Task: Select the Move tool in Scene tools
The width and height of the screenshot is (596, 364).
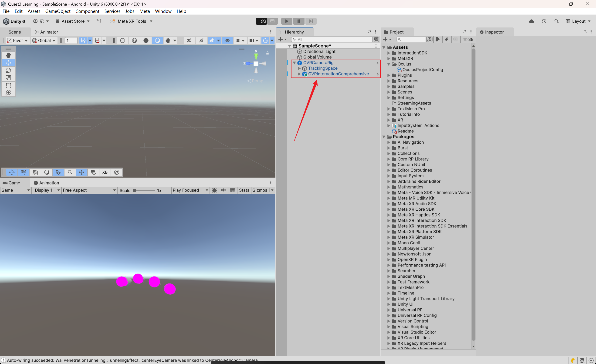Action: click(x=8, y=63)
